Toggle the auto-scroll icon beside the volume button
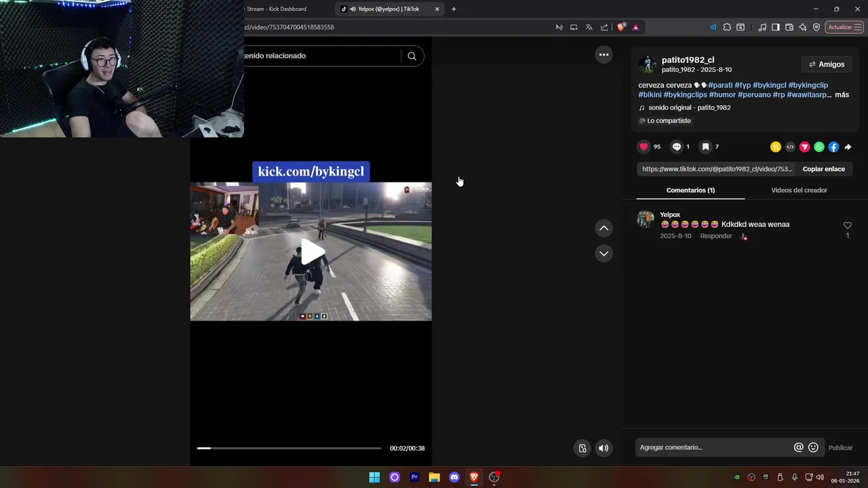The image size is (868, 488). [x=582, y=448]
